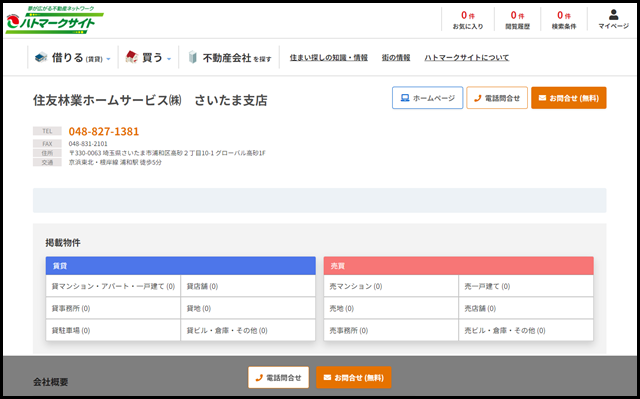Image resolution: width=640 pixels, height=399 pixels.
Task: Click the ホームページ button
Action: point(427,98)
